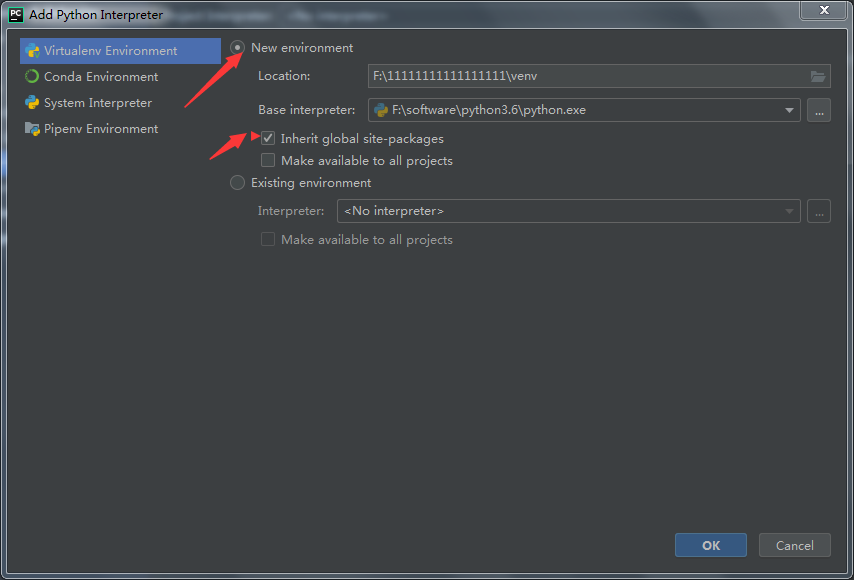The height and width of the screenshot is (580, 854).
Task: Click the PyCharm icon in title bar
Action: coord(16,15)
